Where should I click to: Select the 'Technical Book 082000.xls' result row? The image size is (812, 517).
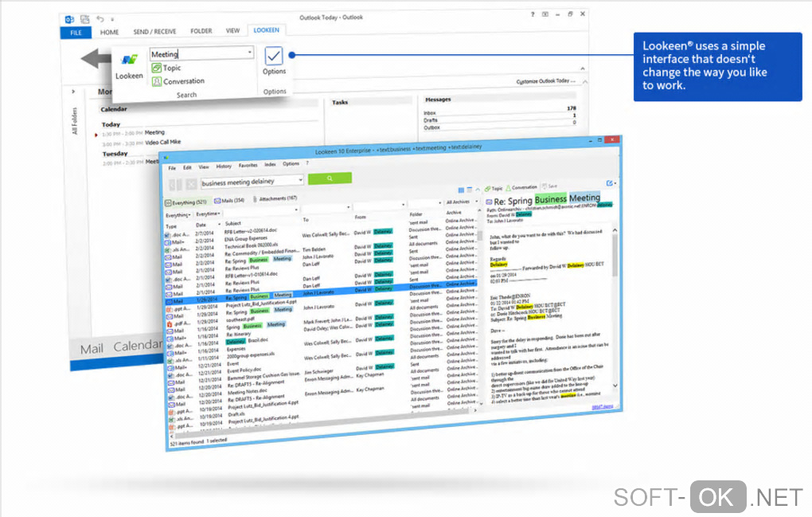click(x=251, y=245)
